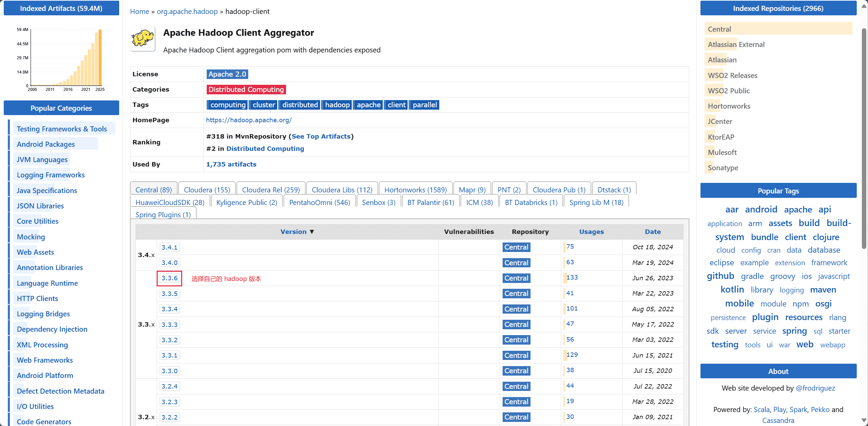Open the Hortonworks repository in sidebar
This screenshot has height=426, width=868.
point(729,106)
